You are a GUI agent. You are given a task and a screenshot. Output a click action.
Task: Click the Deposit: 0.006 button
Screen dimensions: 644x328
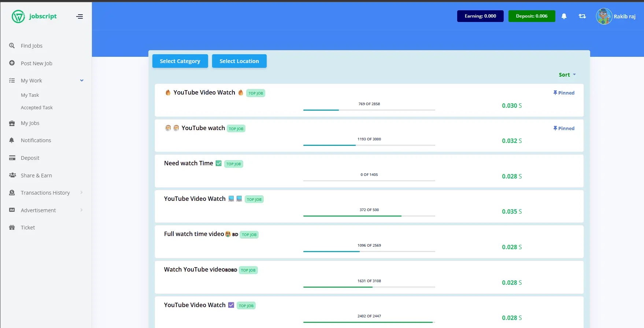(532, 16)
